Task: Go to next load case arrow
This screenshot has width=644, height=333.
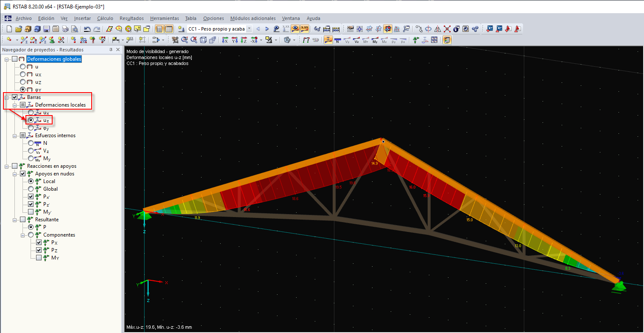Action: click(267, 29)
